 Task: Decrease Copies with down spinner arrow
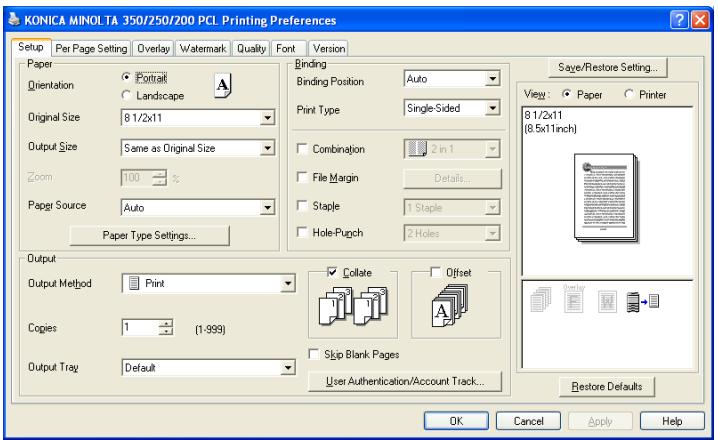pos(166,331)
